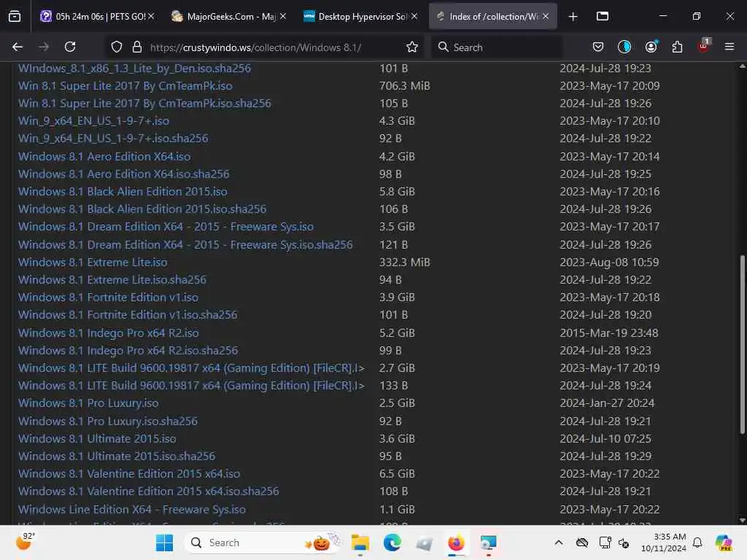This screenshot has height=560, width=747.
Task: Open the tracking protection shield icon
Action: (117, 47)
